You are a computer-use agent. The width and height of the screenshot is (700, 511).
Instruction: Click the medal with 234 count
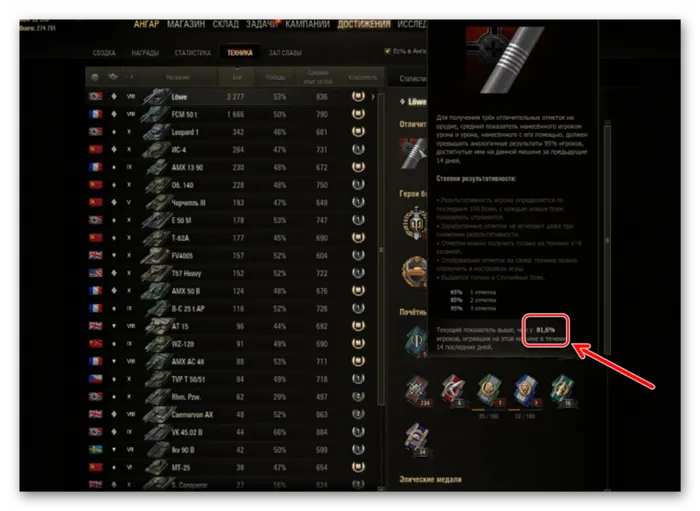click(418, 390)
